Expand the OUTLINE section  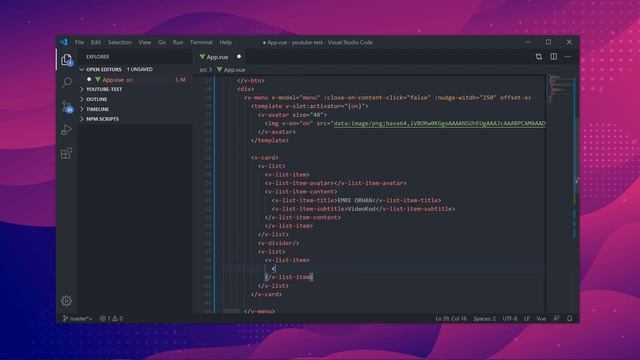96,99
